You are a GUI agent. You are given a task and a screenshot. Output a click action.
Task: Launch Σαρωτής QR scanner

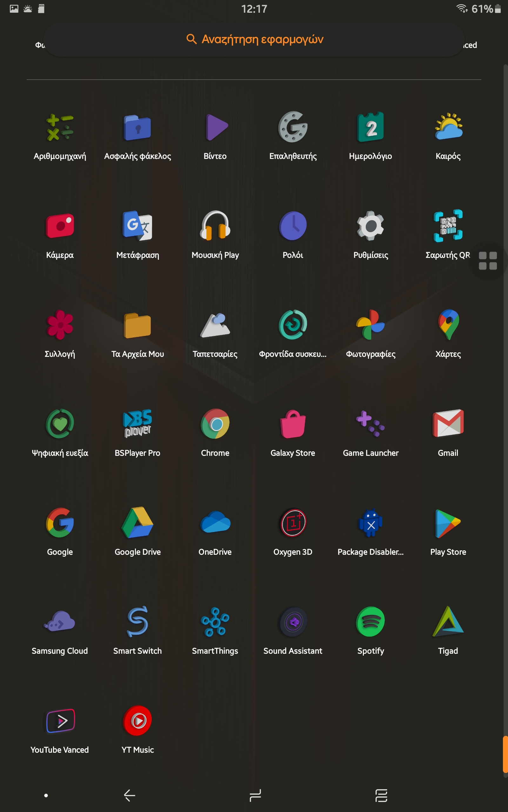[448, 226]
